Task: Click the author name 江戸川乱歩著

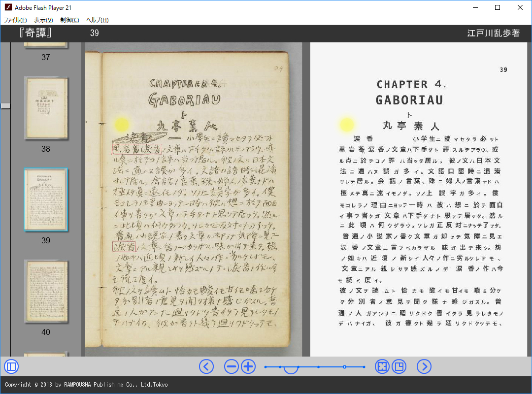Action: click(x=493, y=33)
